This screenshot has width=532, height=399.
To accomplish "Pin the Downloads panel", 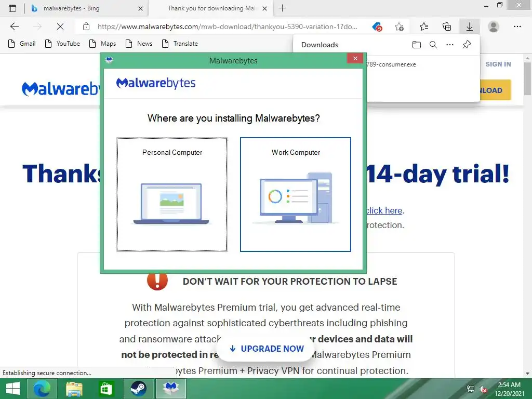I will point(467,45).
